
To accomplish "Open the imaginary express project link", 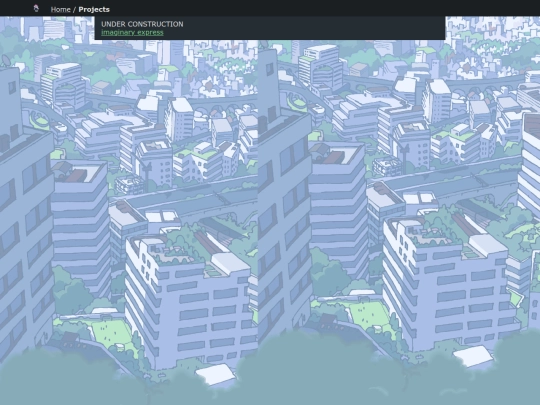I will pos(132,32).
